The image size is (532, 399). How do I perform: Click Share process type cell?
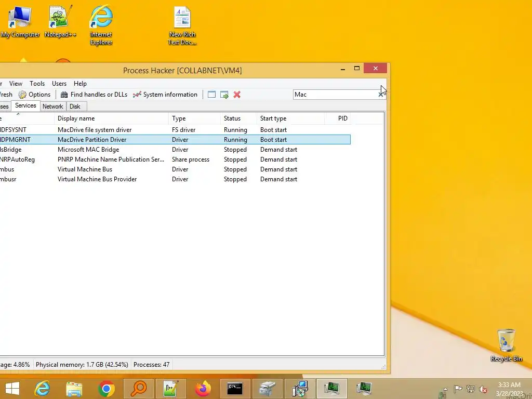191,159
